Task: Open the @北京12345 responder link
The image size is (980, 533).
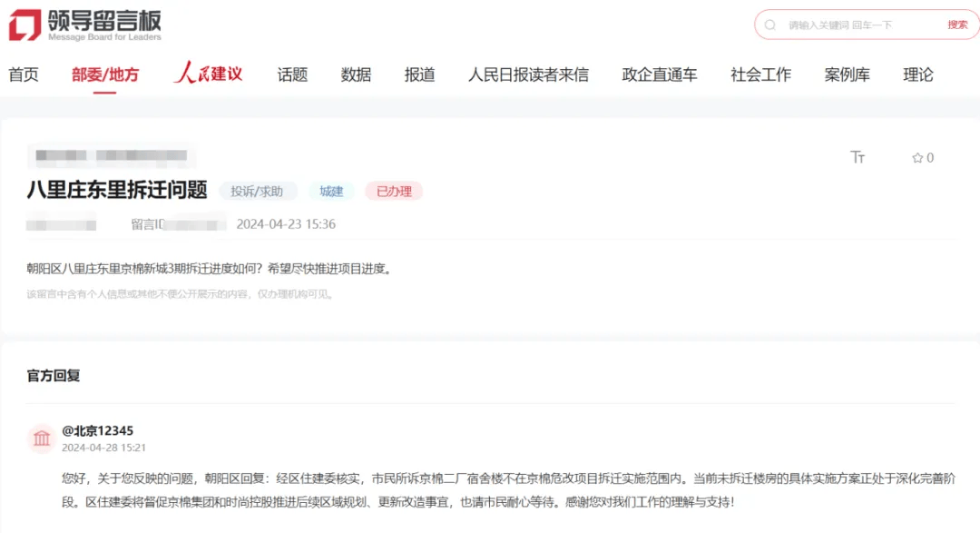Action: pyautogui.click(x=97, y=430)
